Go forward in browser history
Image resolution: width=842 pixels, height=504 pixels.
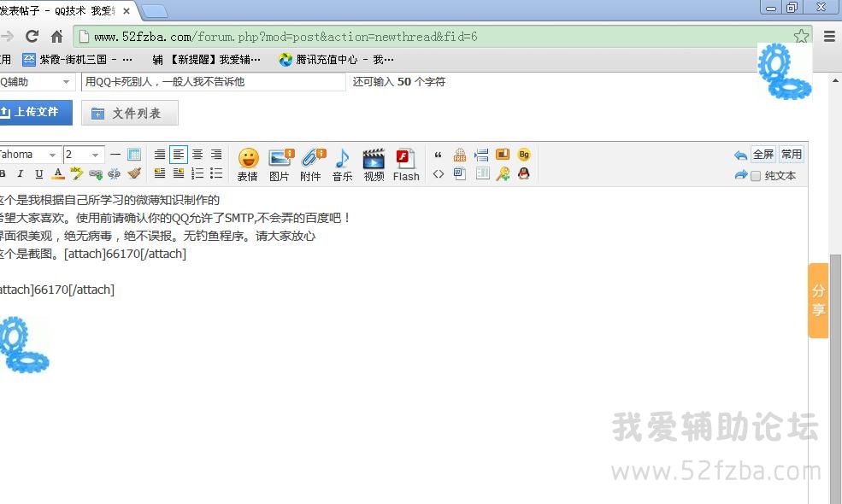pyautogui.click(x=7, y=37)
